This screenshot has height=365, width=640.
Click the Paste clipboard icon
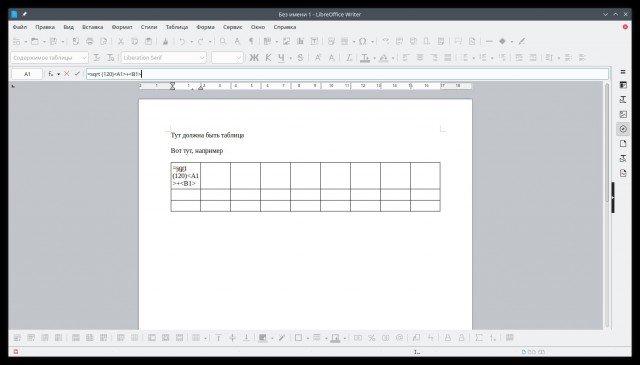149,41
